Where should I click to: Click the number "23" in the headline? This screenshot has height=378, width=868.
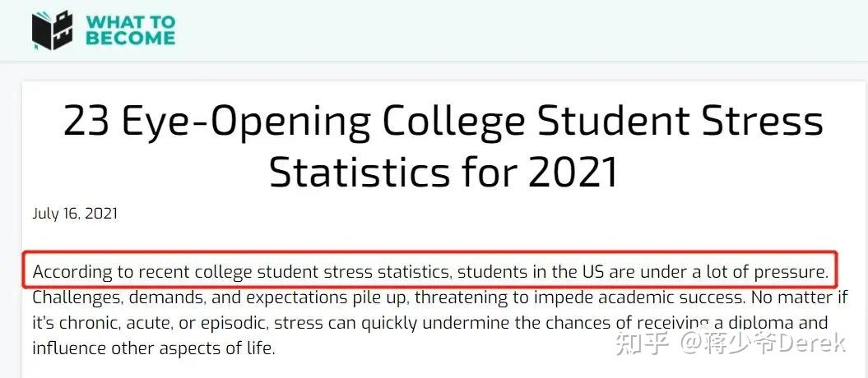(86, 122)
